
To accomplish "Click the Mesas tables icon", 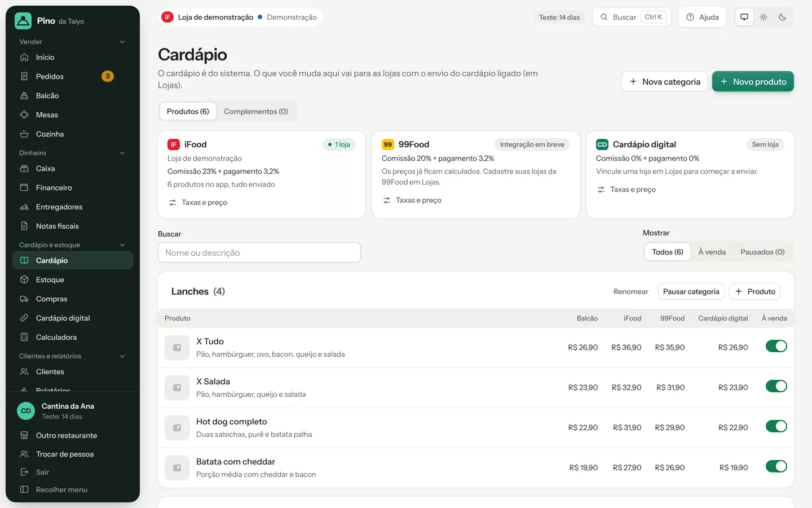I will (x=24, y=115).
